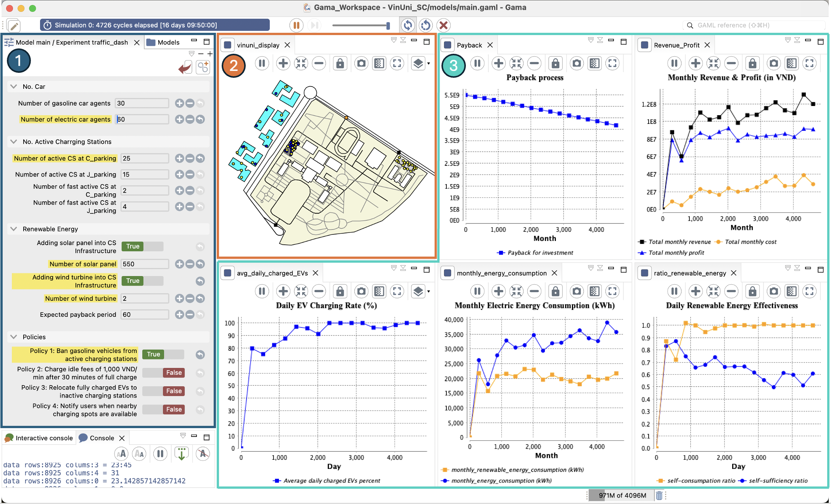This screenshot has width=831, height=504.
Task: Pause the simulation in the top toolbar
Action: (296, 26)
